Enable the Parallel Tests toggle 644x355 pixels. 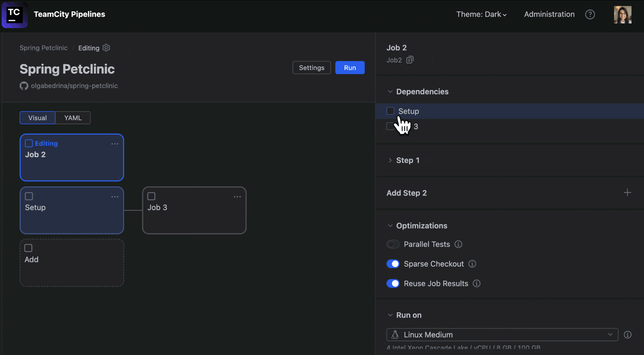[393, 244]
